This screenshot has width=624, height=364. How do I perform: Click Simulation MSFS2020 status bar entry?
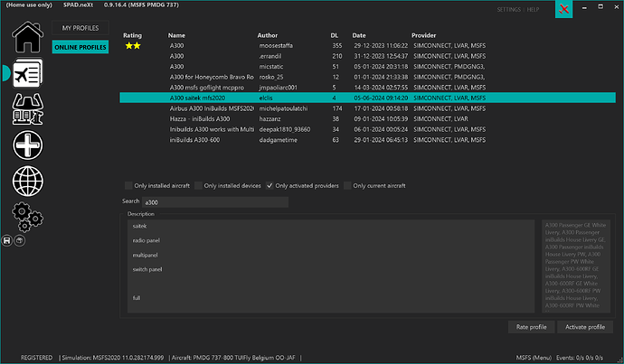(113, 358)
